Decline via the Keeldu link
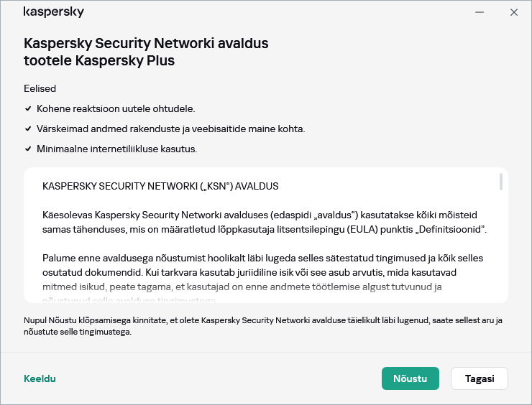The image size is (532, 405). click(40, 378)
